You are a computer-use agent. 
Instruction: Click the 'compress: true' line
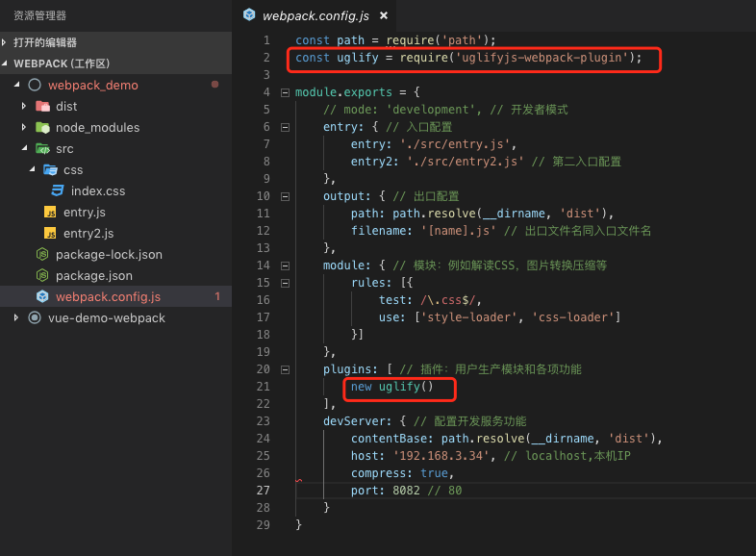[x=402, y=473]
